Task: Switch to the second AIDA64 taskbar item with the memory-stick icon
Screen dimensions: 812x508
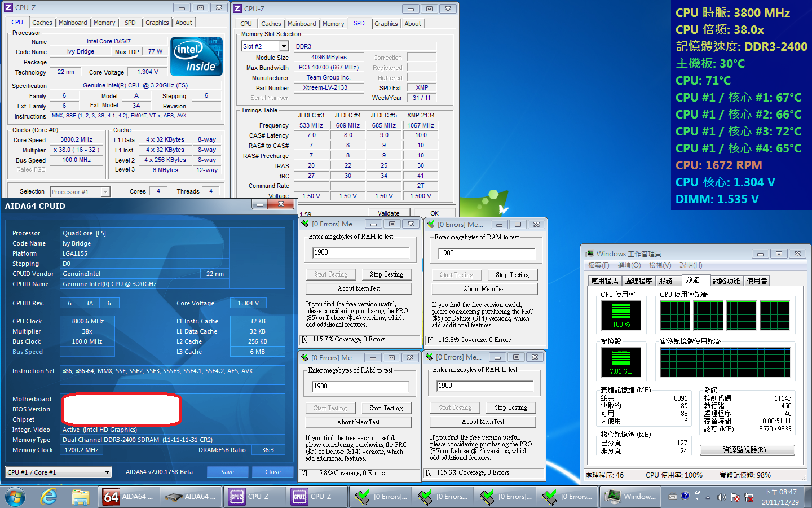Action: [191, 497]
